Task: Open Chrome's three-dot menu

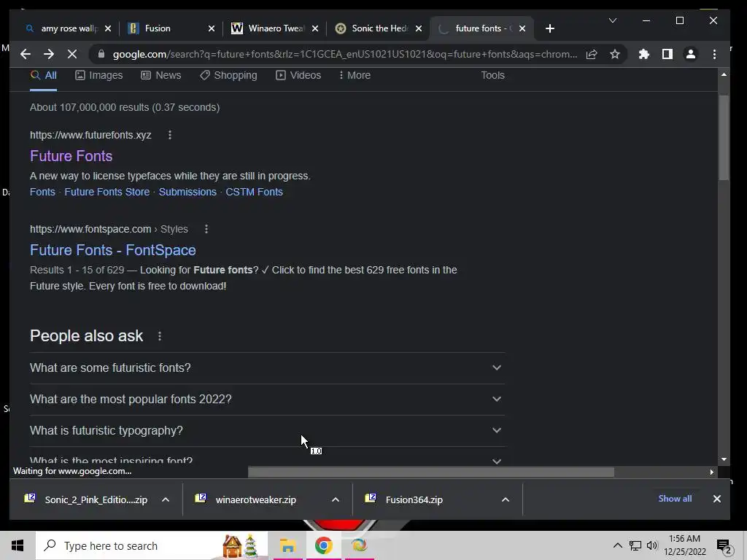Action: (714, 54)
